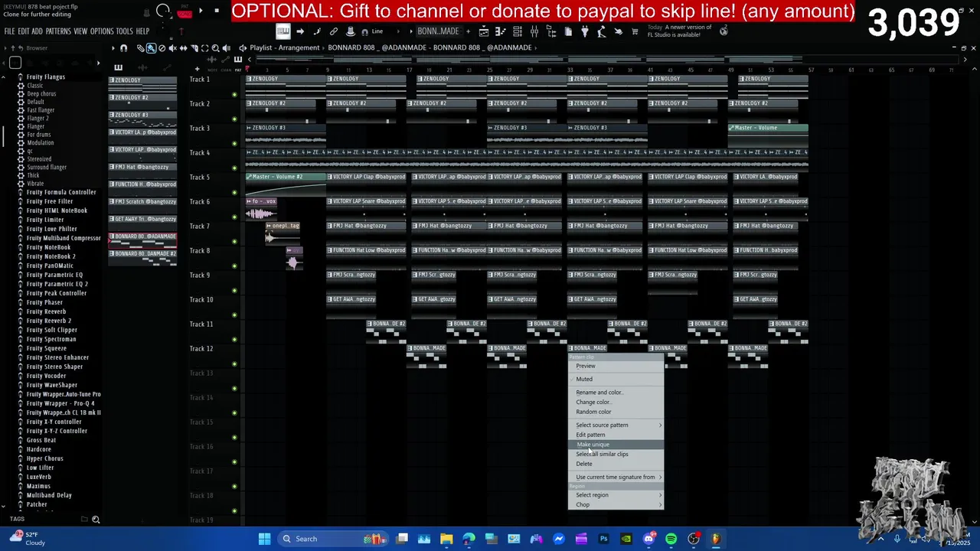
Task: Click the stamp tool icon in top toolbar
Action: 350,31
